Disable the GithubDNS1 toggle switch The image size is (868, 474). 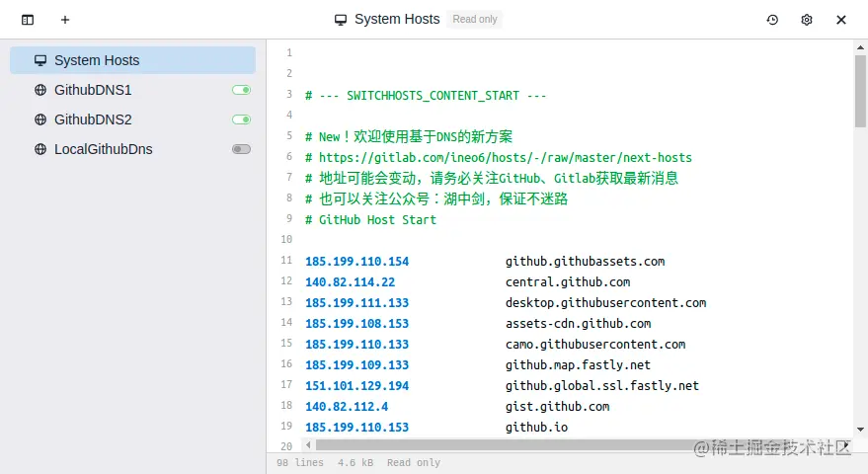pos(241,90)
